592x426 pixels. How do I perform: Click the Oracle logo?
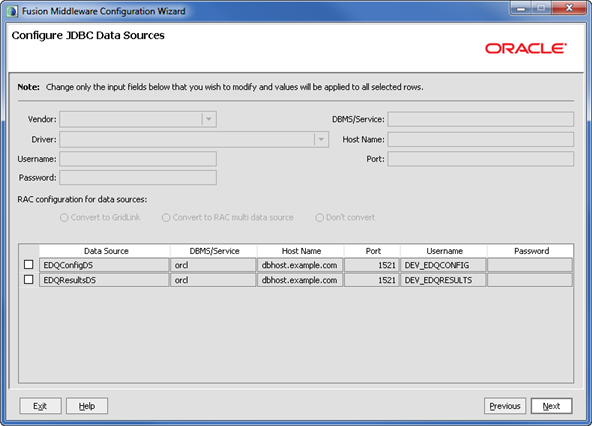526,48
